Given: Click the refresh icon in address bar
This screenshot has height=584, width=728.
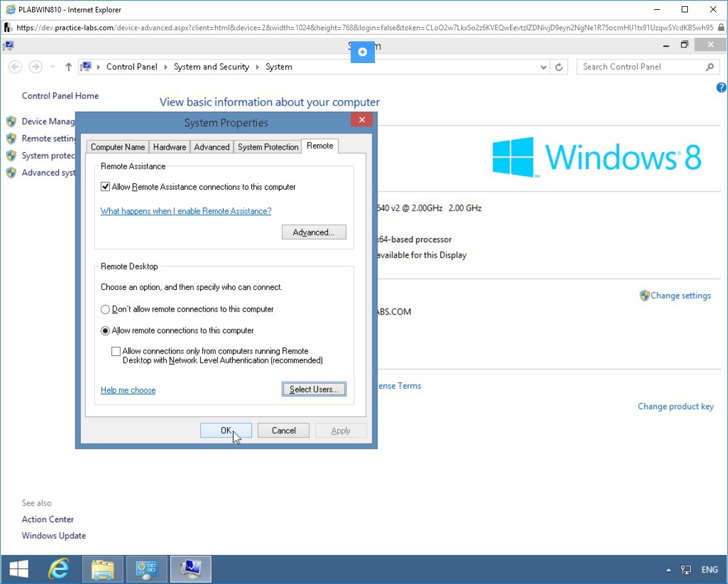Looking at the screenshot, I should [559, 67].
